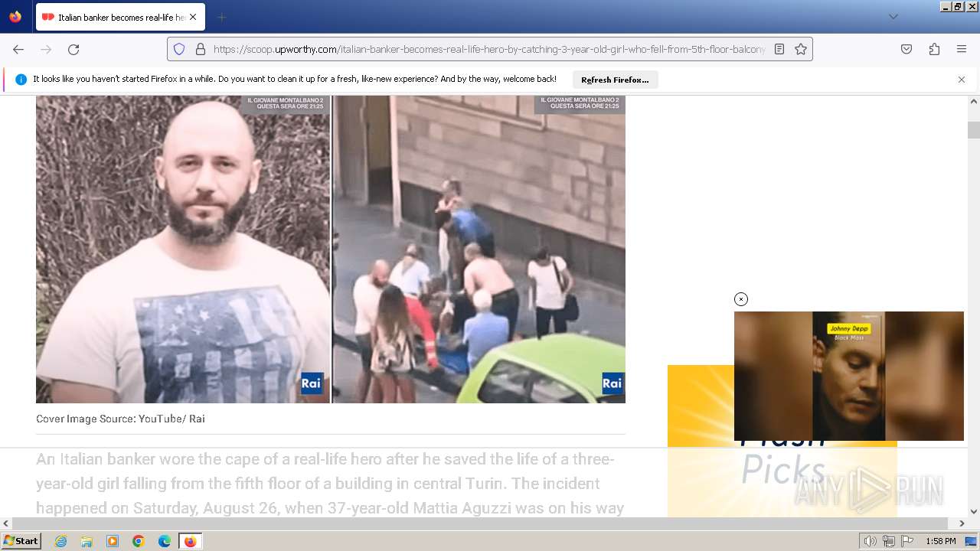Launch Microsoft Edge from taskbar
Screen dimensions: 980x551
[165, 541]
